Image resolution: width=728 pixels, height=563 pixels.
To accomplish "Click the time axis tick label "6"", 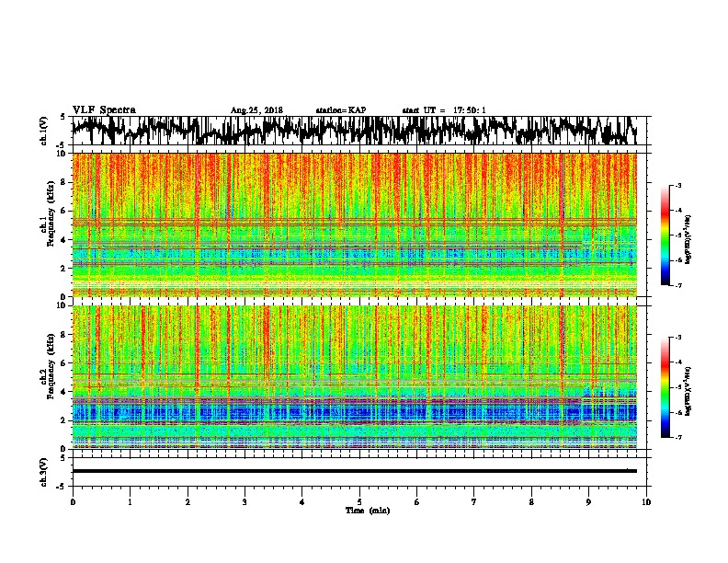I will [417, 502].
